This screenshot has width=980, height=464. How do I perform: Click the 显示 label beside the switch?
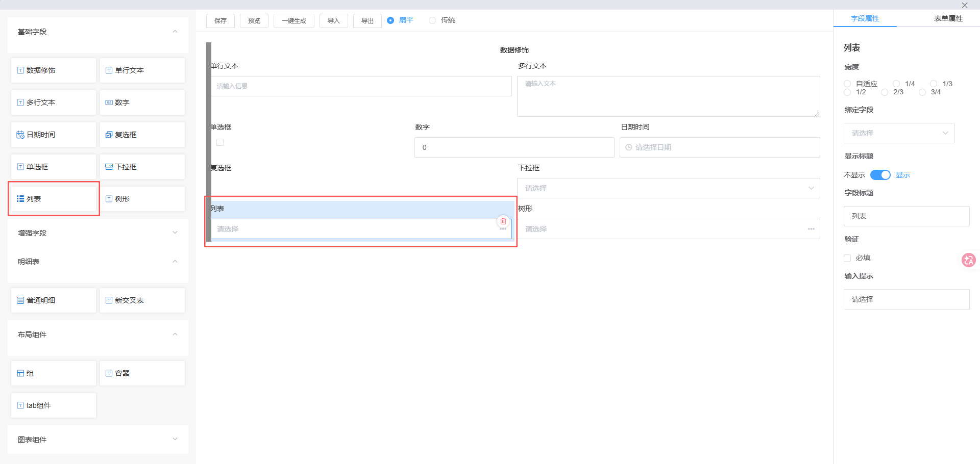point(903,175)
